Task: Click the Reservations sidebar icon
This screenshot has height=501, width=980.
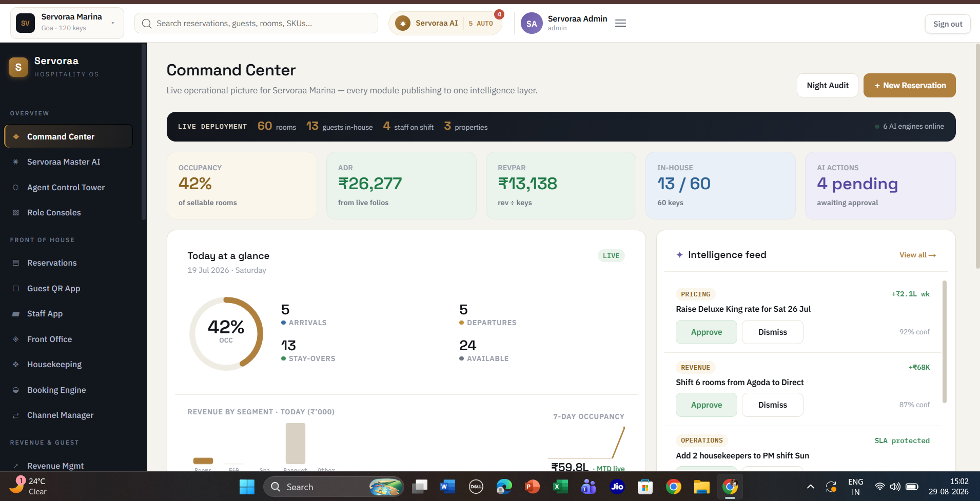Action: [16, 263]
